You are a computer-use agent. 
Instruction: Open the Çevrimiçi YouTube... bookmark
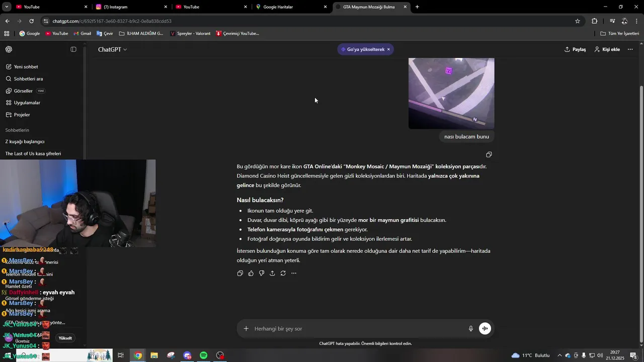pyautogui.click(x=237, y=34)
